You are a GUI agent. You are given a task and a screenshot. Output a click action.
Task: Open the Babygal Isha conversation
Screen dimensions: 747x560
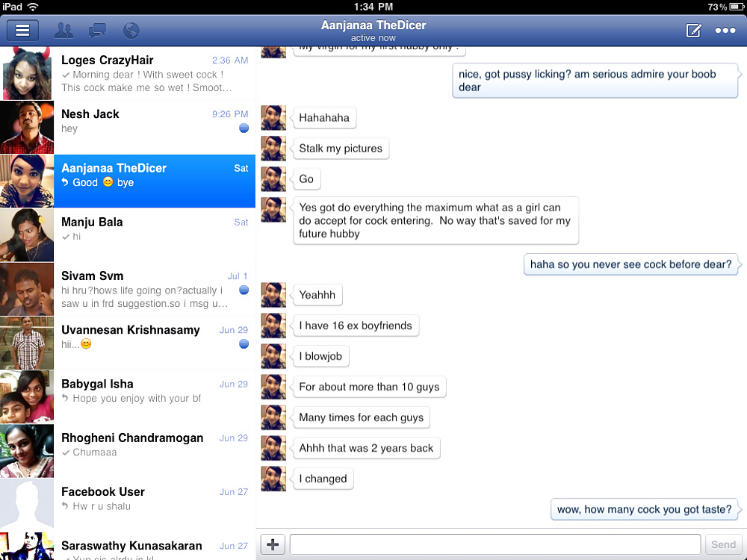click(x=153, y=396)
